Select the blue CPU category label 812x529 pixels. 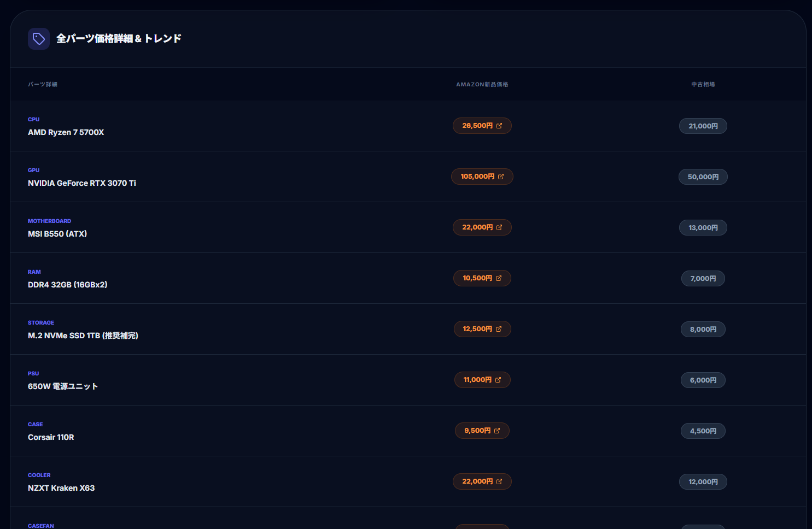pyautogui.click(x=33, y=119)
